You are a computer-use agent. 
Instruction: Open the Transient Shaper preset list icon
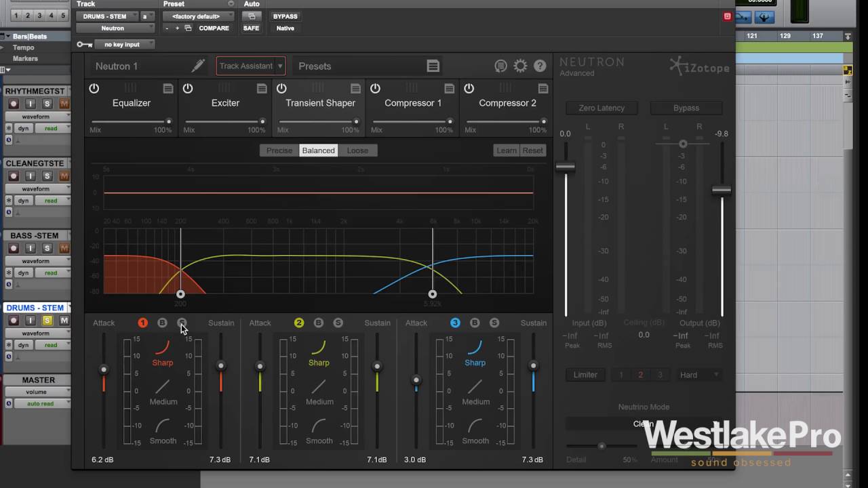[x=355, y=89]
